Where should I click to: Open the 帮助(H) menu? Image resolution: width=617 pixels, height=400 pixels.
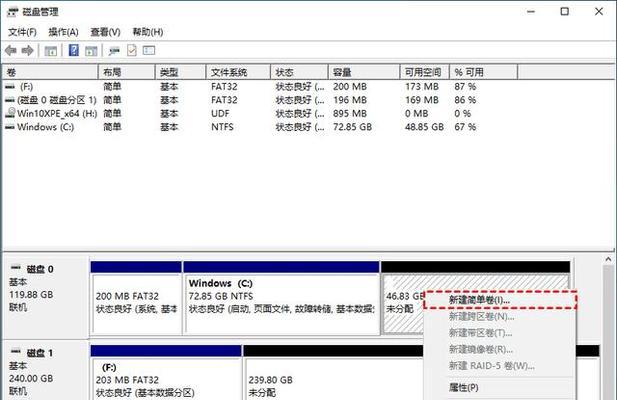click(x=148, y=32)
